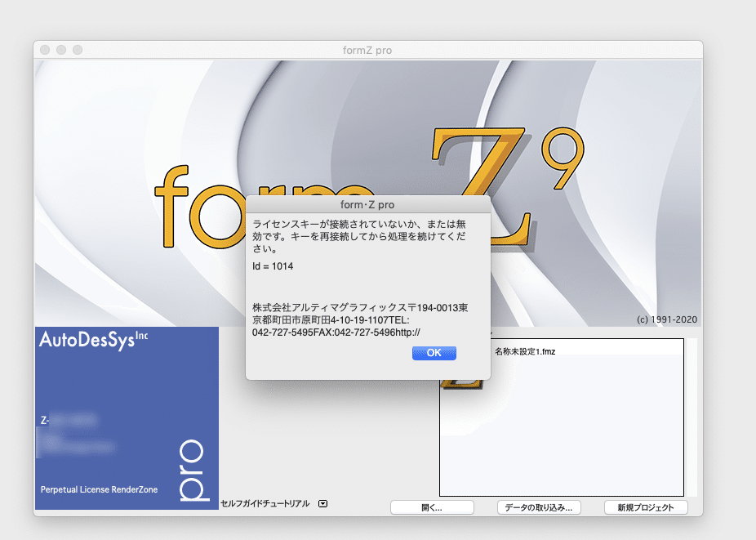Click the form·Z pro dialog title bar

tap(368, 204)
